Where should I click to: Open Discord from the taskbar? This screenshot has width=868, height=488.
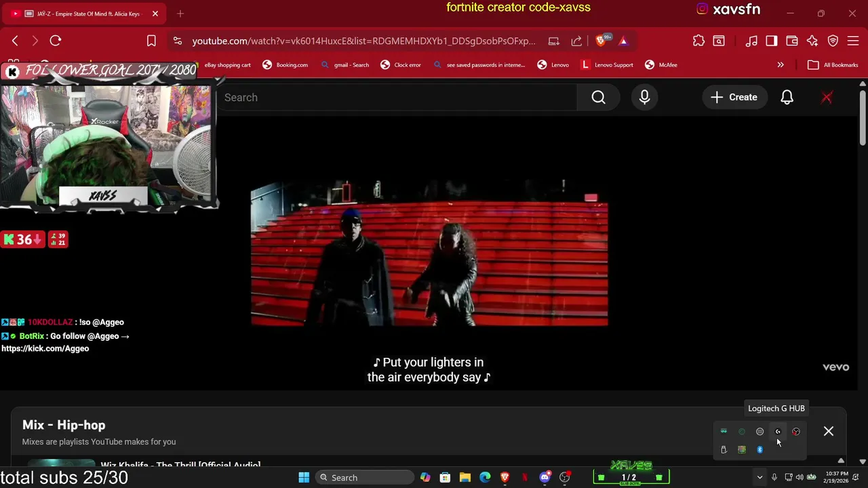point(545,478)
